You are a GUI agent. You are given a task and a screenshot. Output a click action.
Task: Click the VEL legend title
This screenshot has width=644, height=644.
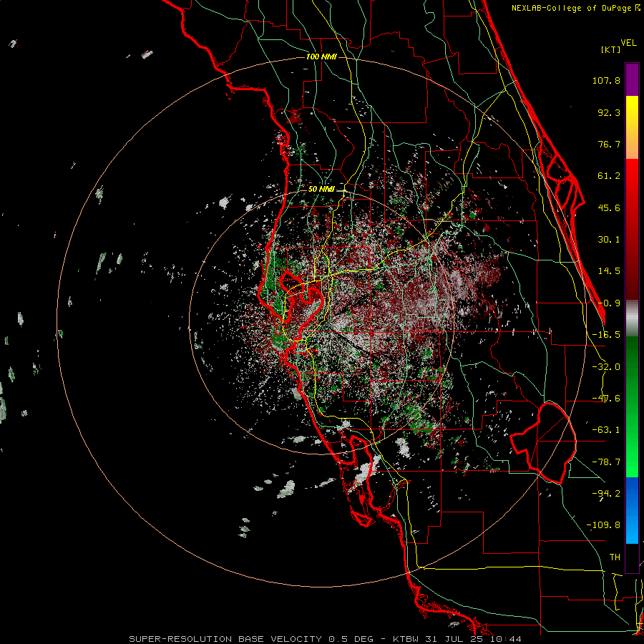pos(628,43)
